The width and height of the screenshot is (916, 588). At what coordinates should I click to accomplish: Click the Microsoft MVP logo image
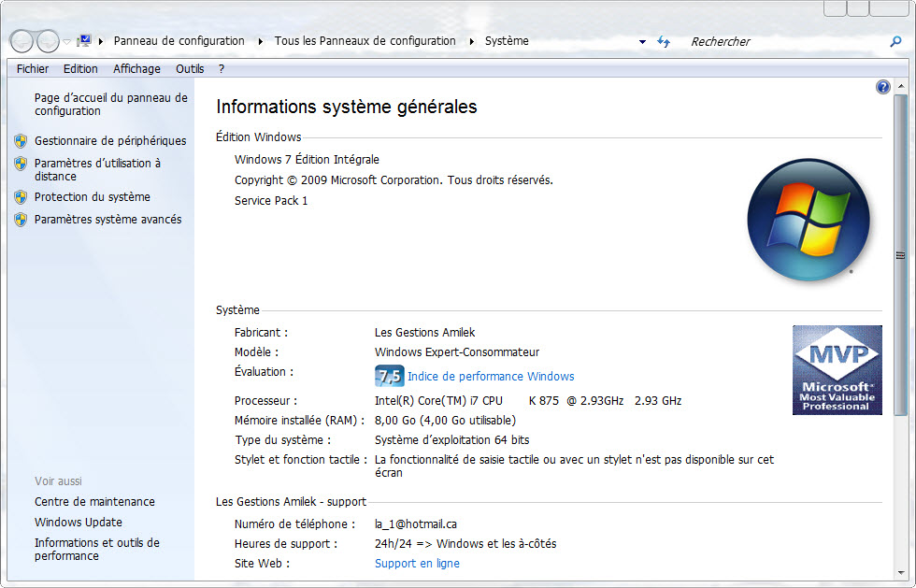[x=837, y=370]
